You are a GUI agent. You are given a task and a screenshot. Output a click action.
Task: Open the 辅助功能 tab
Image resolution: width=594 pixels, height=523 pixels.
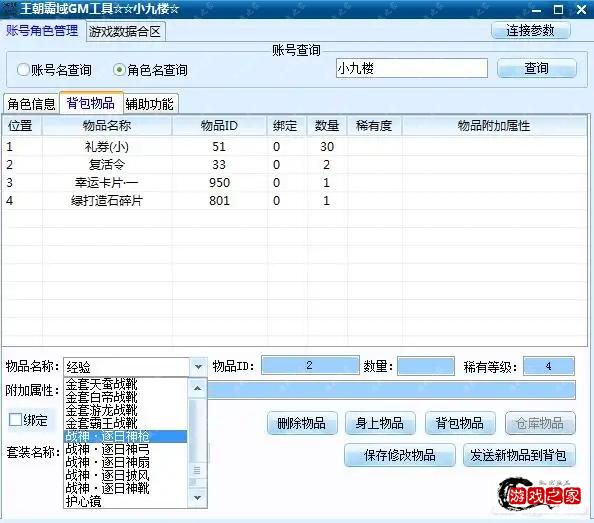tap(150, 104)
